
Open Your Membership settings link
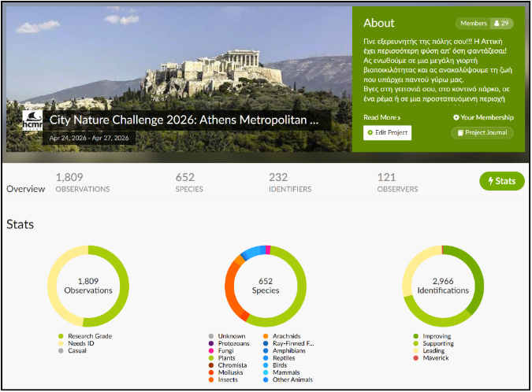[x=483, y=117]
